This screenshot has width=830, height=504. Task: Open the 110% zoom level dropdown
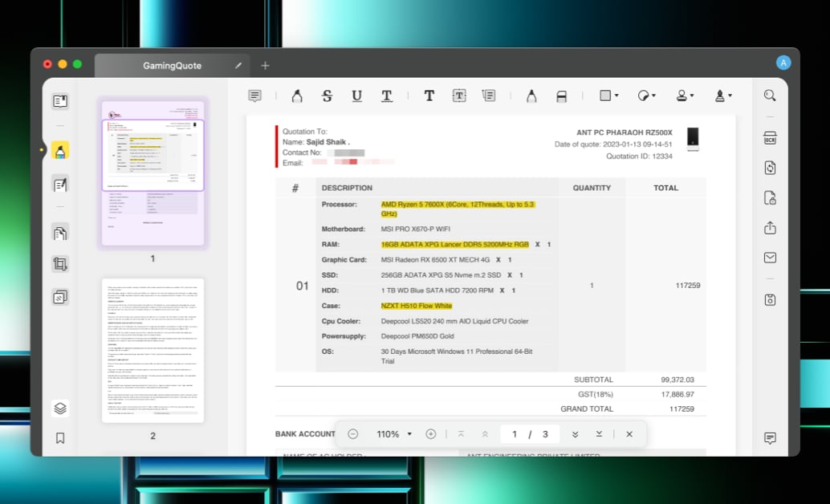393,434
